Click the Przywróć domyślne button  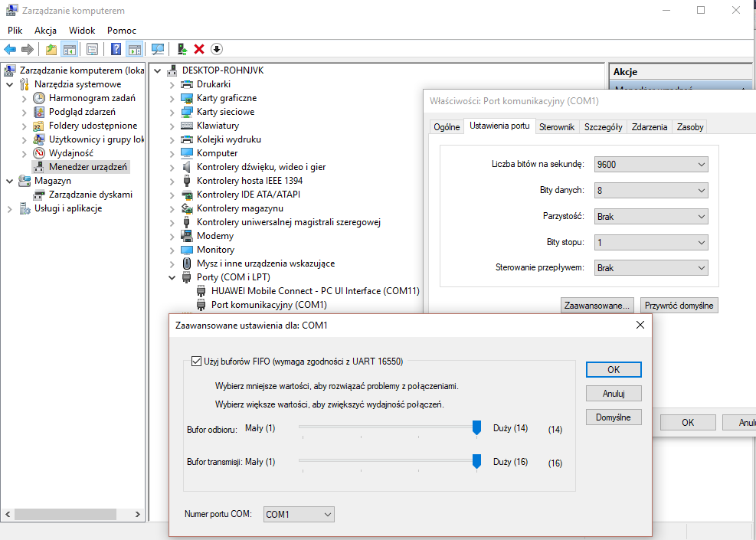coord(679,306)
